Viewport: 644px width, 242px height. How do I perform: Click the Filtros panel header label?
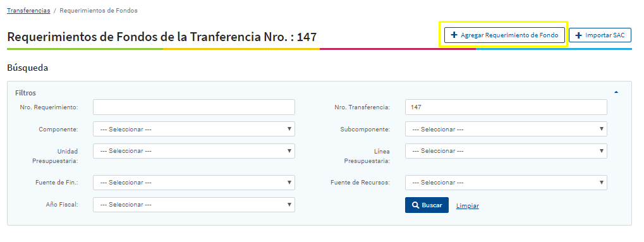coord(25,93)
